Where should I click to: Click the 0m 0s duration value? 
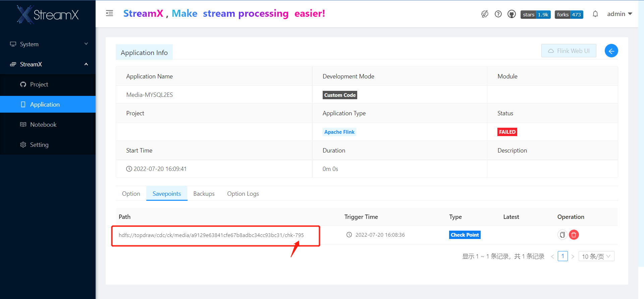[330, 169]
